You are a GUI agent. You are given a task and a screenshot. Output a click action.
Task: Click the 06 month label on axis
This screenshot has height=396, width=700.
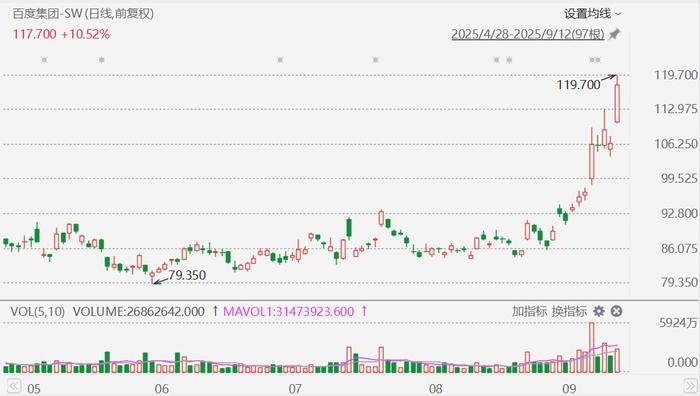(x=162, y=389)
